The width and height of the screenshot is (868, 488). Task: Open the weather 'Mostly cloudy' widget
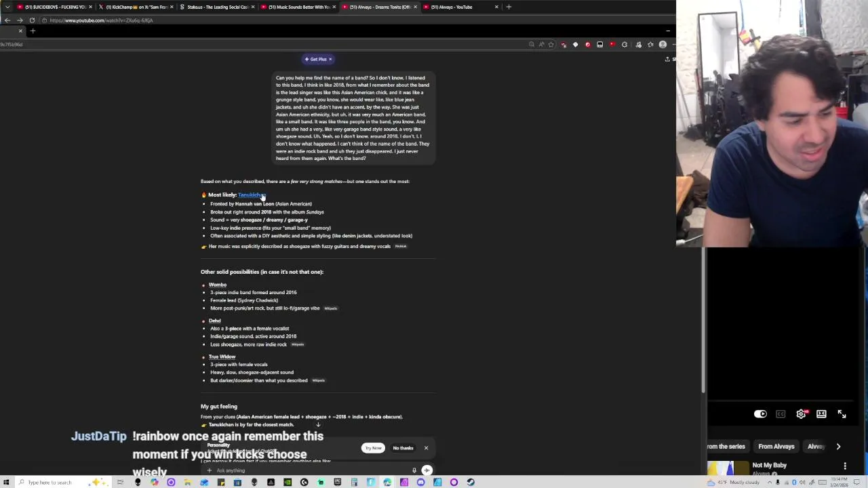point(734,483)
